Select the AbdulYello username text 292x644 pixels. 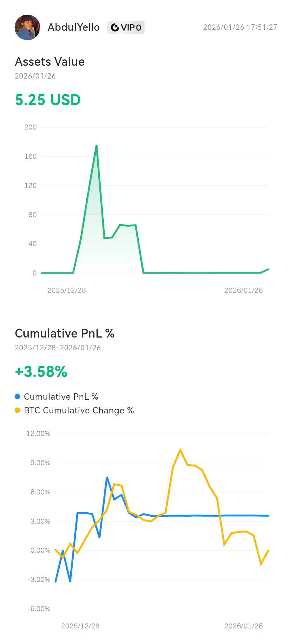74,27
